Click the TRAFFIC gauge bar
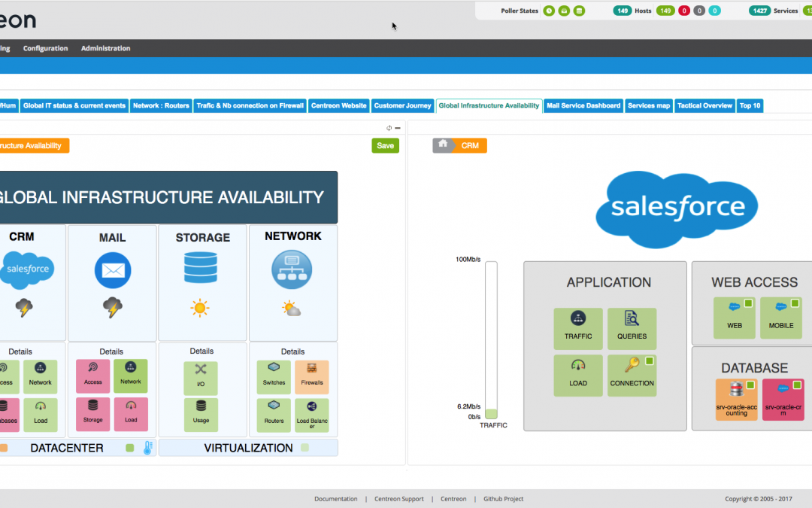 tap(491, 340)
